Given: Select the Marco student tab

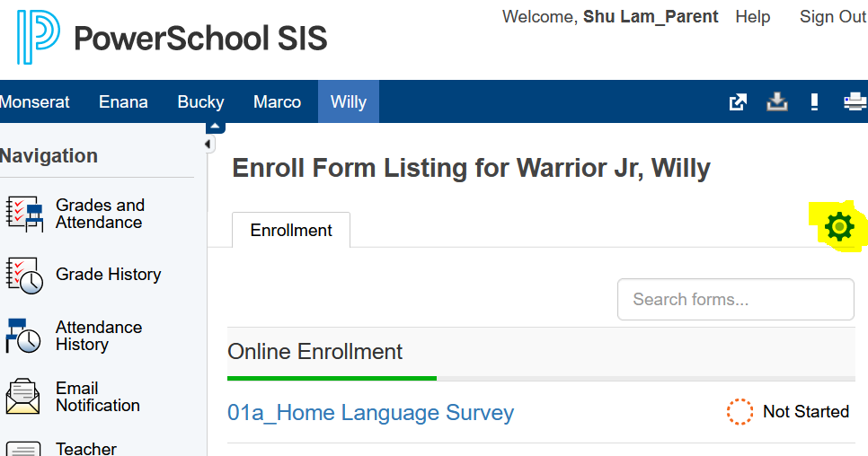Looking at the screenshot, I should tap(277, 101).
